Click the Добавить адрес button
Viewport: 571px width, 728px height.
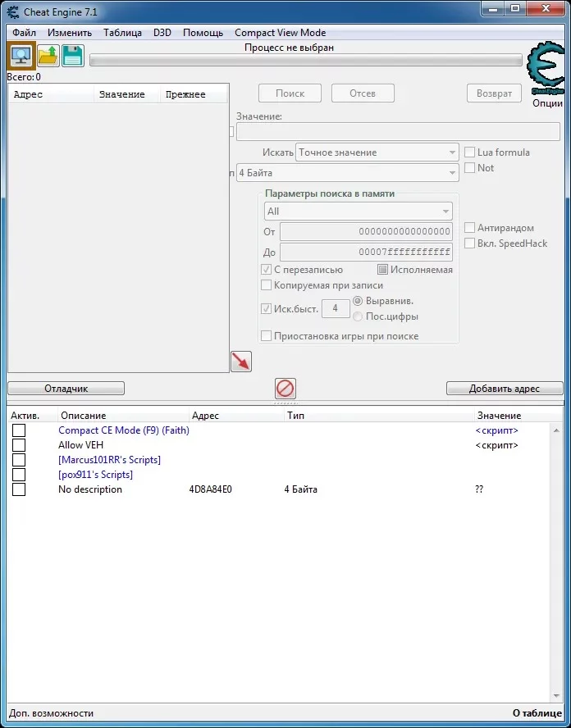504,388
